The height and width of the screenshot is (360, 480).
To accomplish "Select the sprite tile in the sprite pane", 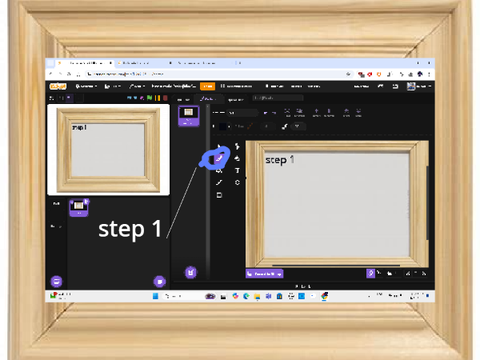I will tap(79, 208).
